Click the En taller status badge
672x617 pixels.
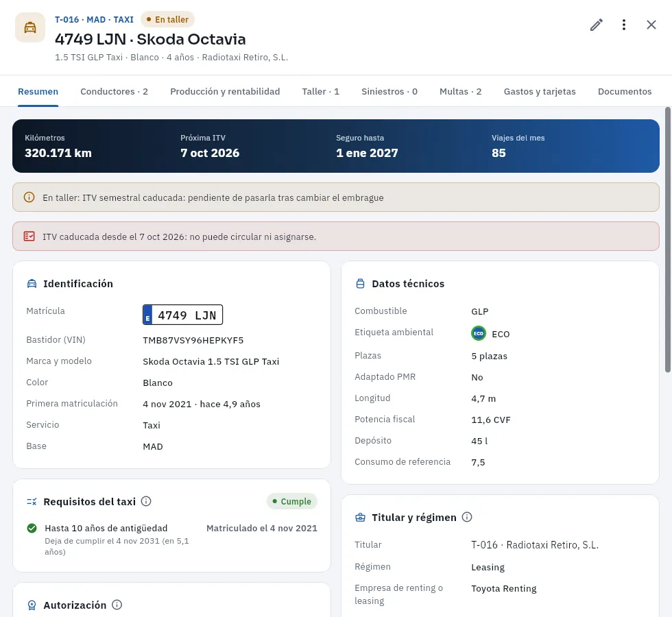(167, 20)
